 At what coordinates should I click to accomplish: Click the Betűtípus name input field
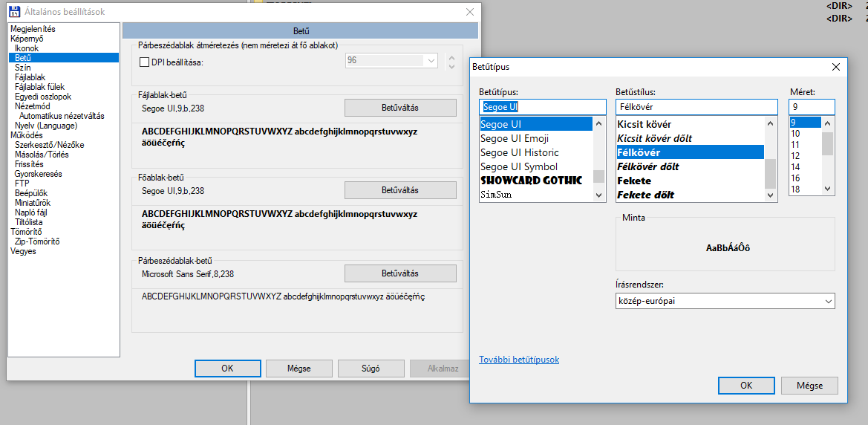pyautogui.click(x=543, y=106)
